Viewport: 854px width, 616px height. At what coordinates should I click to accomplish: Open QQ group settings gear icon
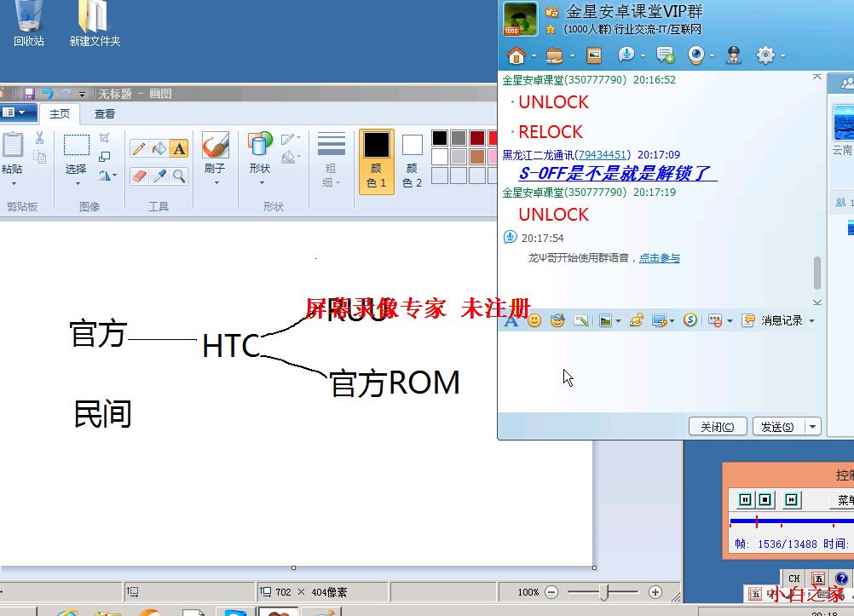click(765, 55)
